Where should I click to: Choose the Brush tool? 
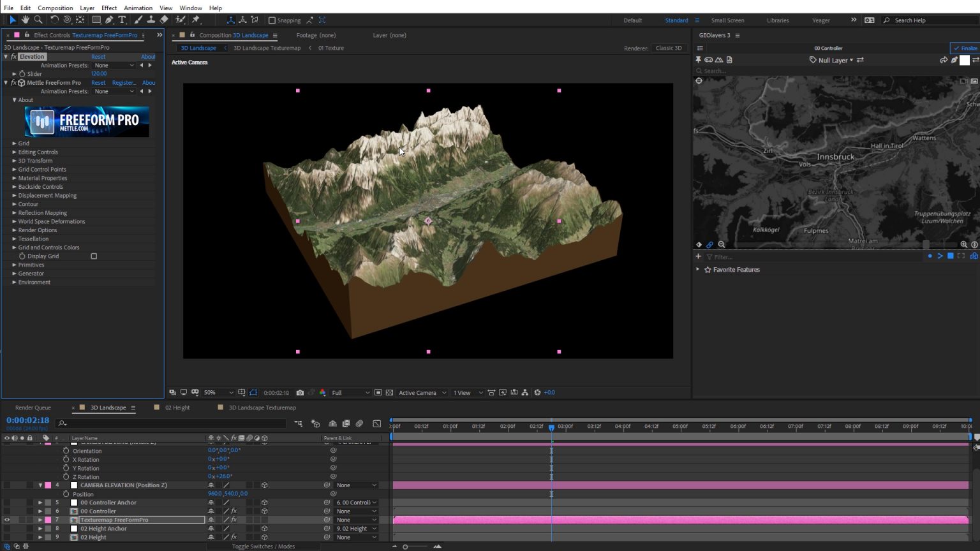[x=138, y=20]
